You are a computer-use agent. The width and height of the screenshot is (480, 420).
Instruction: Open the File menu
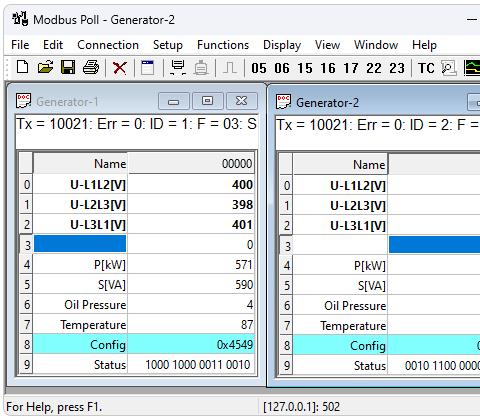[20, 45]
